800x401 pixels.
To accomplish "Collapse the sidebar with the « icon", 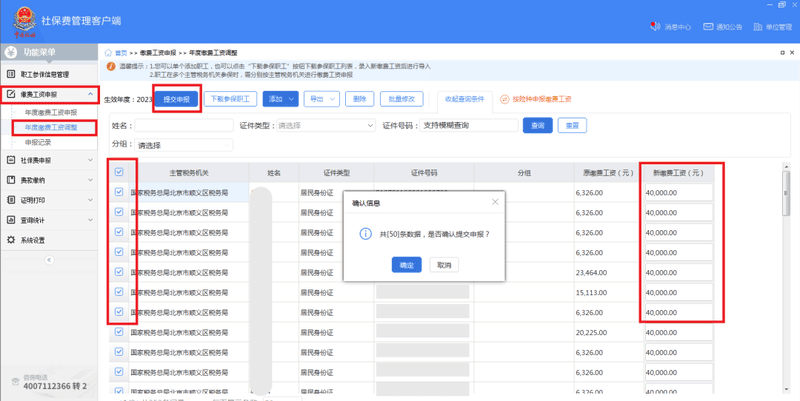I will click(x=49, y=260).
